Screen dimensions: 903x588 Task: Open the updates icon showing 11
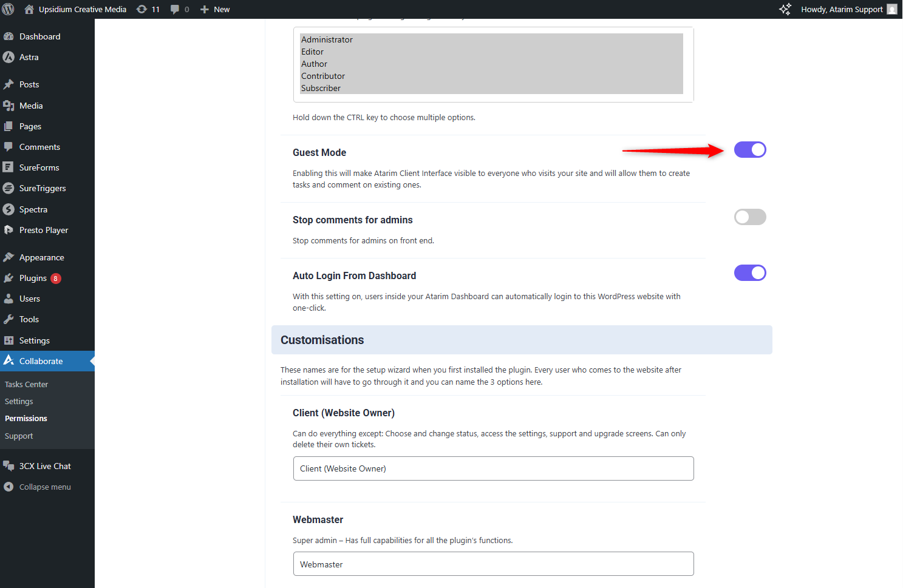142,9
